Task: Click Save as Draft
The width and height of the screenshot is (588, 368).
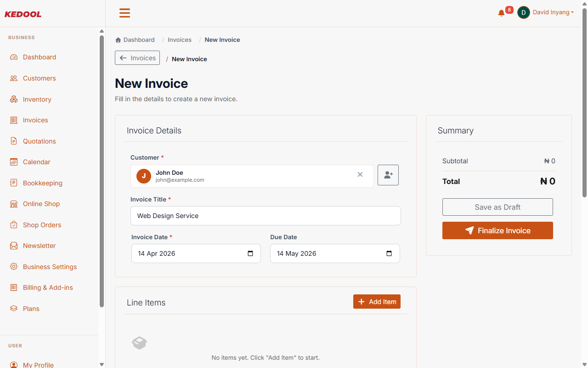Action: [x=498, y=207]
